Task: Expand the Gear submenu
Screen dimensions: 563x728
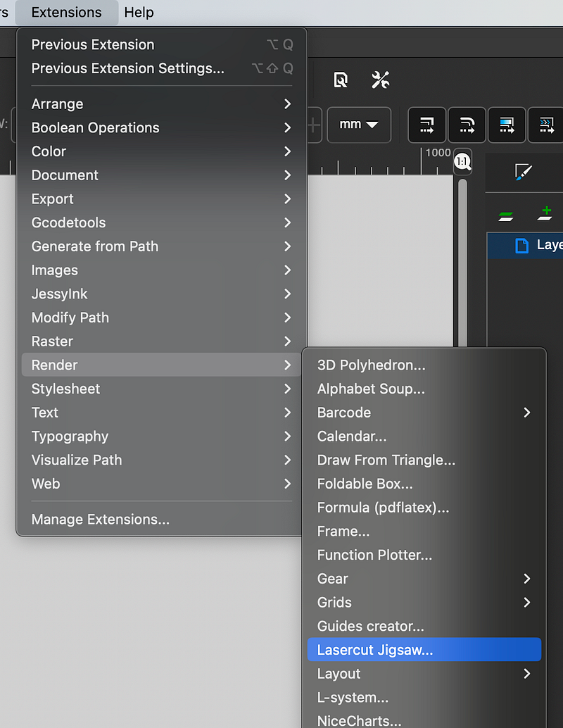Action: (424, 579)
